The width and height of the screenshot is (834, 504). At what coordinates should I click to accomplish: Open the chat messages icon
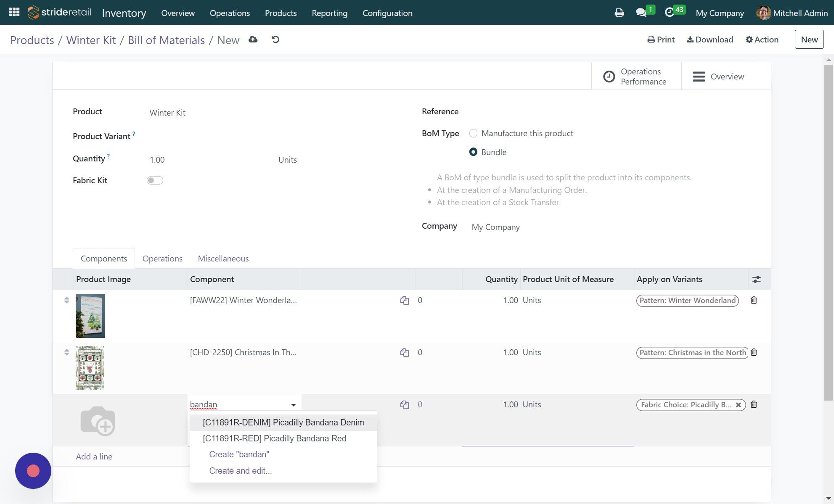click(641, 13)
